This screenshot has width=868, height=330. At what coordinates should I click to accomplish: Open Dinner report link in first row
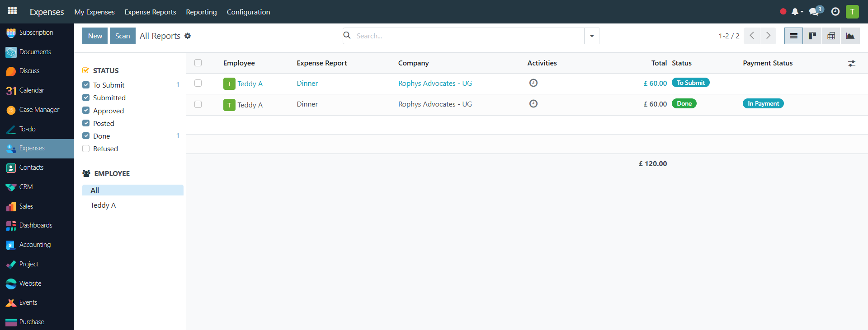tap(307, 83)
